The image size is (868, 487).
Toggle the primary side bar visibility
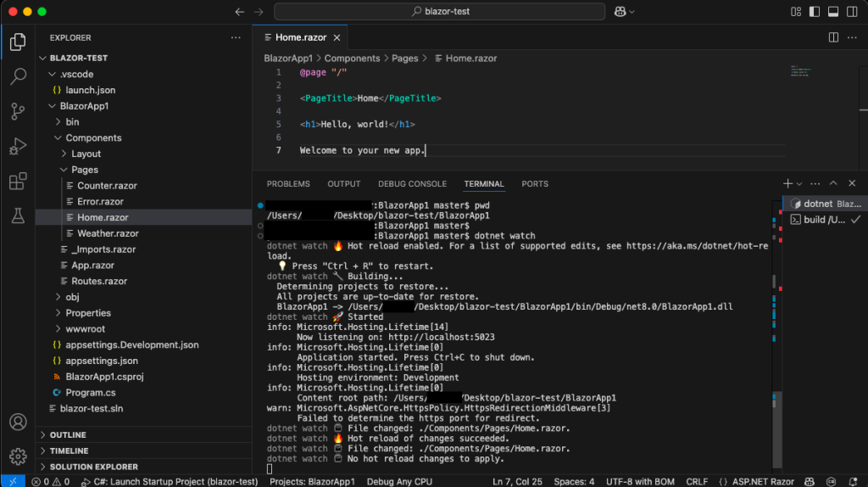(815, 12)
